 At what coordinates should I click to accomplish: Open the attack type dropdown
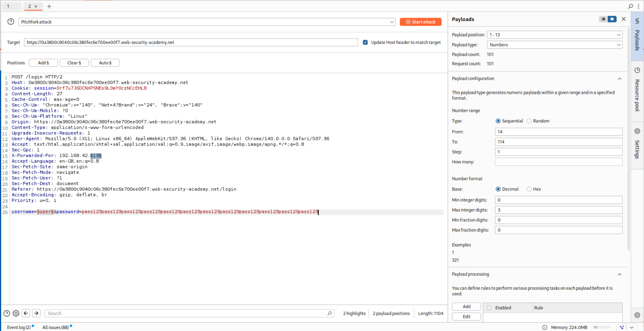coord(392,22)
